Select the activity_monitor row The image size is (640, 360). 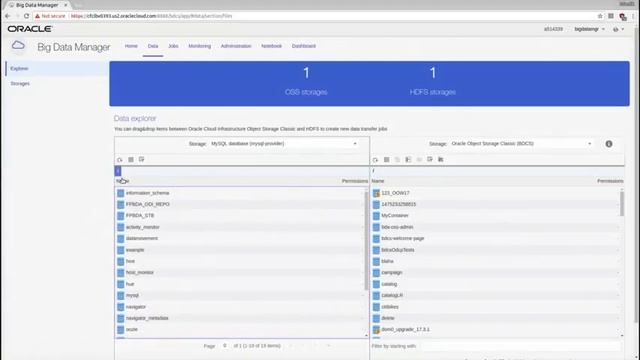point(240,227)
